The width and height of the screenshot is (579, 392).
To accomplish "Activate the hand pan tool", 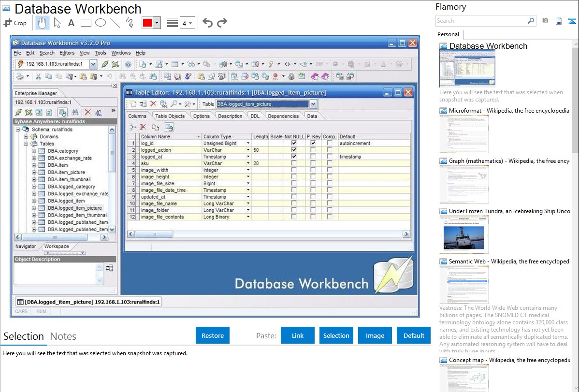I will coord(42,23).
